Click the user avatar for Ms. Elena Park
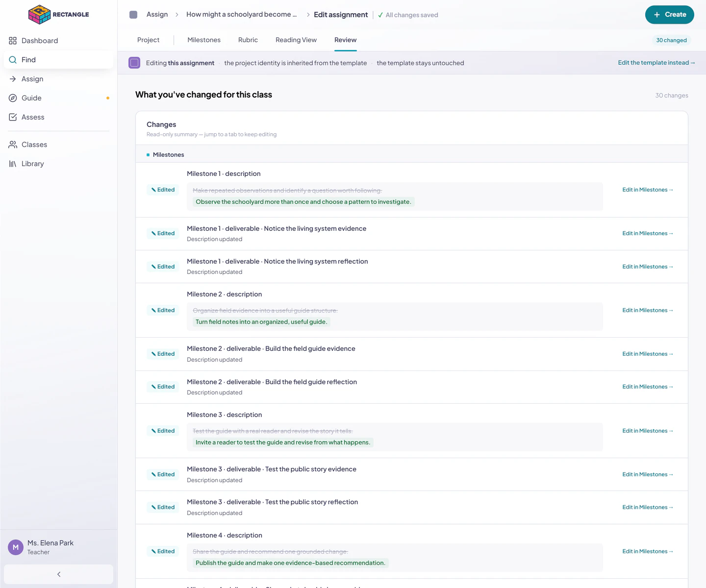Viewport: 706px width, 588px height. coord(16,547)
